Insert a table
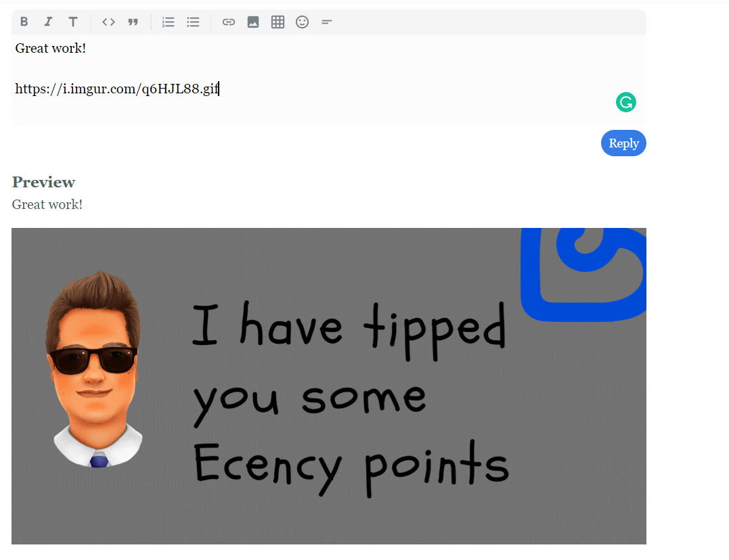Image resolution: width=729 pixels, height=560 pixels. pyautogui.click(x=278, y=22)
